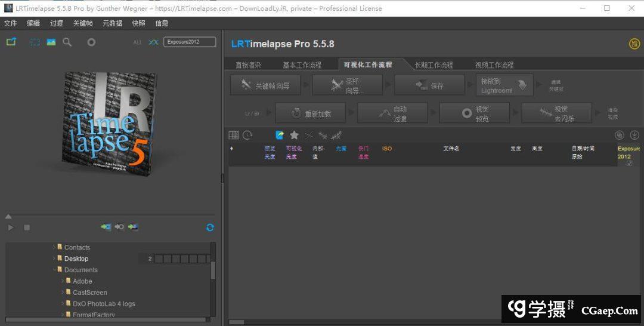Click the ISO column header

tap(387, 149)
